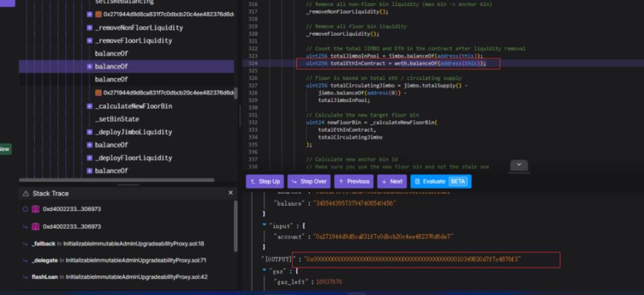Screen dimensions: 644x295
Task: Open the Evaluate BETA tool
Action: pos(439,181)
